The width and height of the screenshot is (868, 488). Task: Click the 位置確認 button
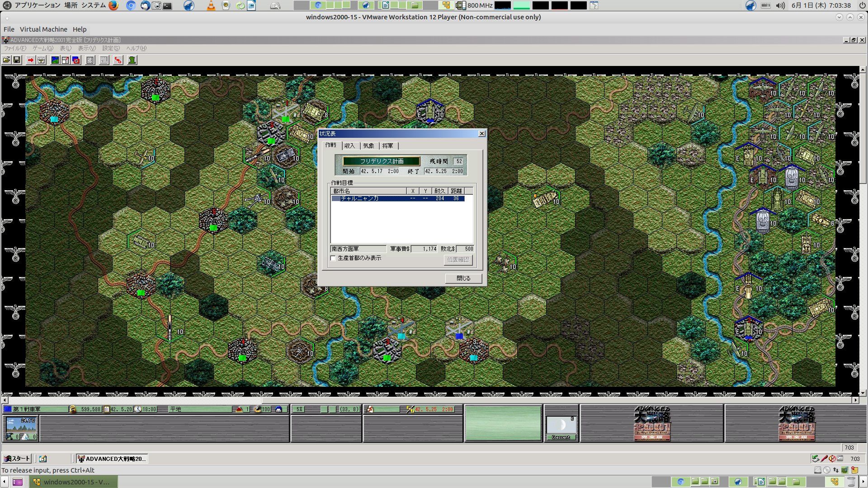458,260
